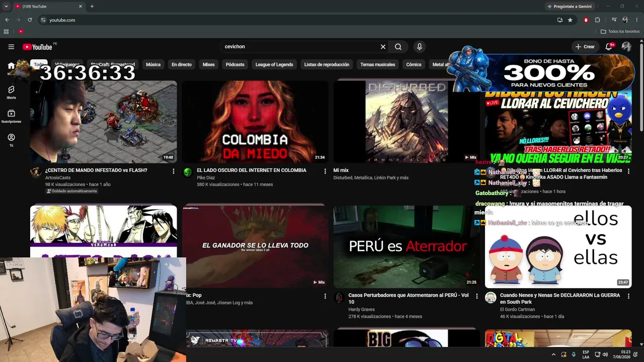Open more options for Casos Perturbadores video
644x362 pixels.
477,297
